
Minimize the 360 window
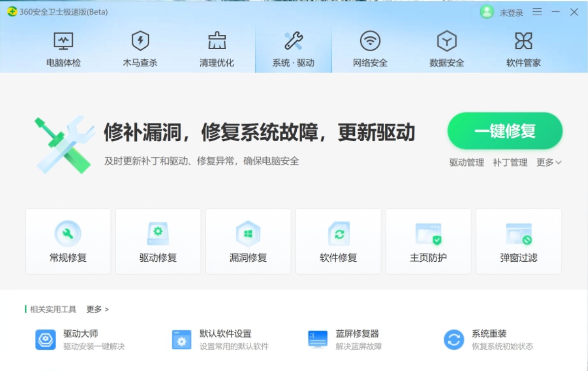pyautogui.click(x=556, y=12)
